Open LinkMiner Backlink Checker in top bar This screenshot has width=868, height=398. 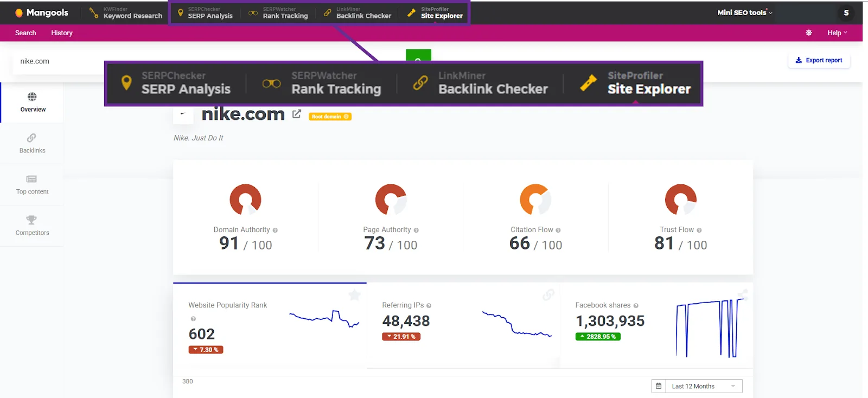358,12
